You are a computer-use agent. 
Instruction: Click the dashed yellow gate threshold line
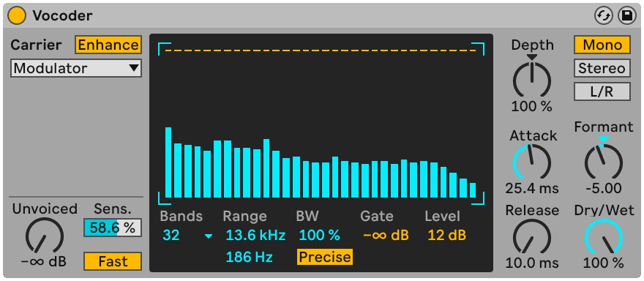tap(321, 50)
